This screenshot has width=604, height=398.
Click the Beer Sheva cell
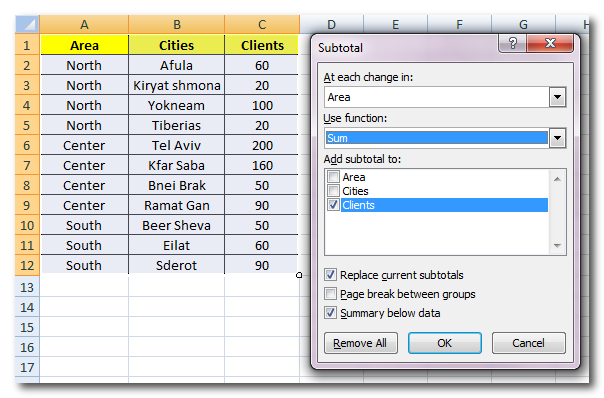[x=176, y=225]
